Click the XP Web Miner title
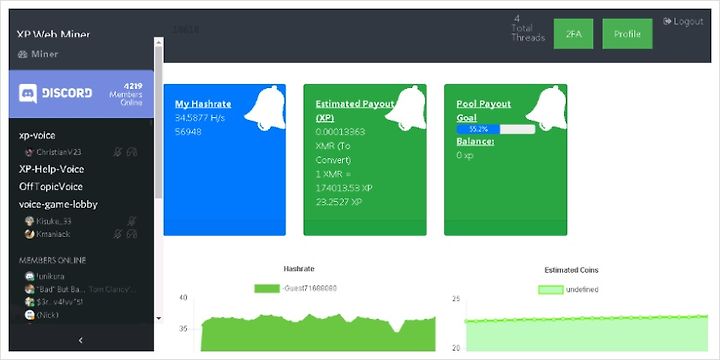This screenshot has height=360, width=720. (53, 34)
